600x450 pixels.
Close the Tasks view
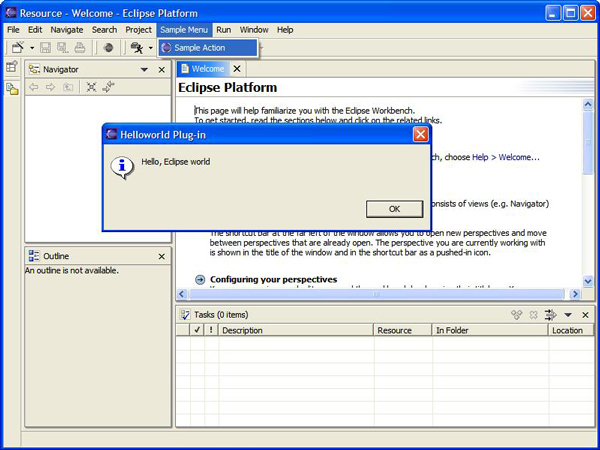pos(585,315)
